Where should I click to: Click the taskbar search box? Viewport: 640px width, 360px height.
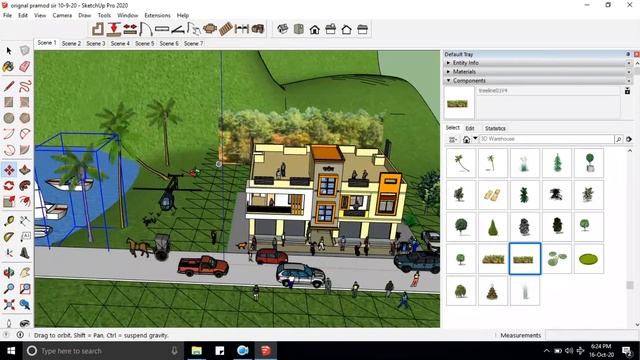coord(102,351)
